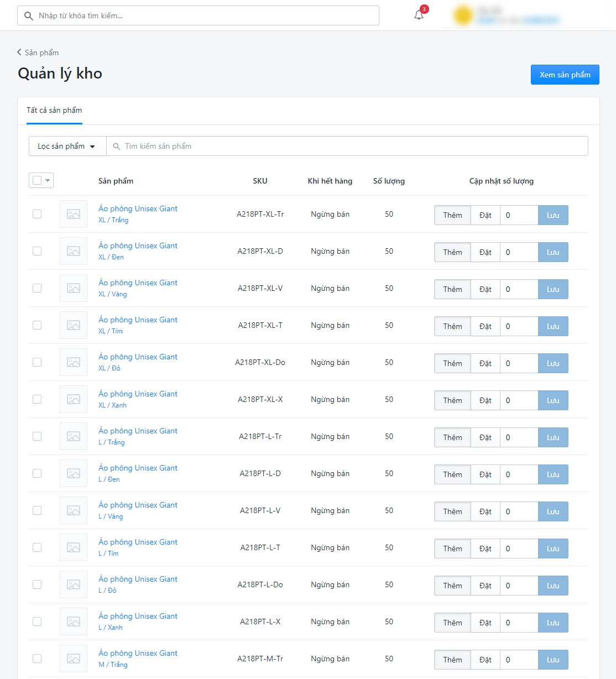Viewport: 616px width, 679px height.
Task: Open the notifications bell icon
Action: (x=419, y=15)
